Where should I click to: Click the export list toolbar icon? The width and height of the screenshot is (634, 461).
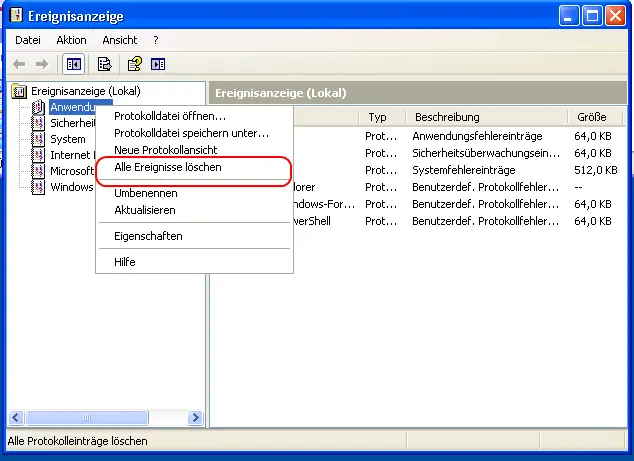pyautogui.click(x=104, y=64)
